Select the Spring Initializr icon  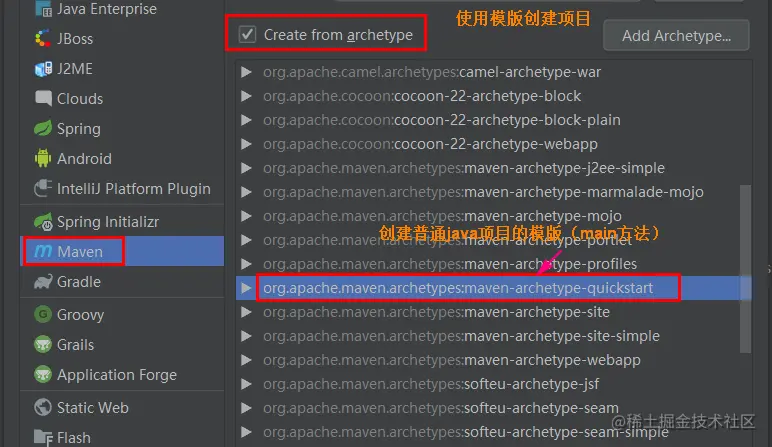point(43,222)
